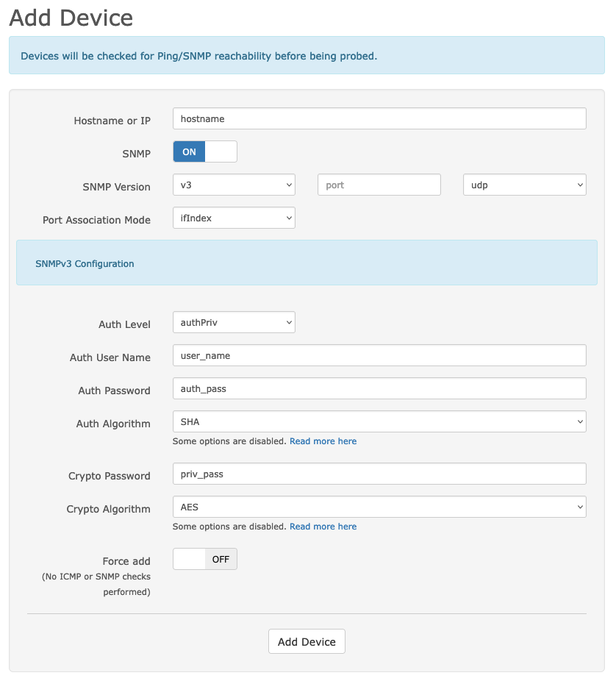
Task: Click the SNMPv3 Configuration section header
Action: [85, 263]
